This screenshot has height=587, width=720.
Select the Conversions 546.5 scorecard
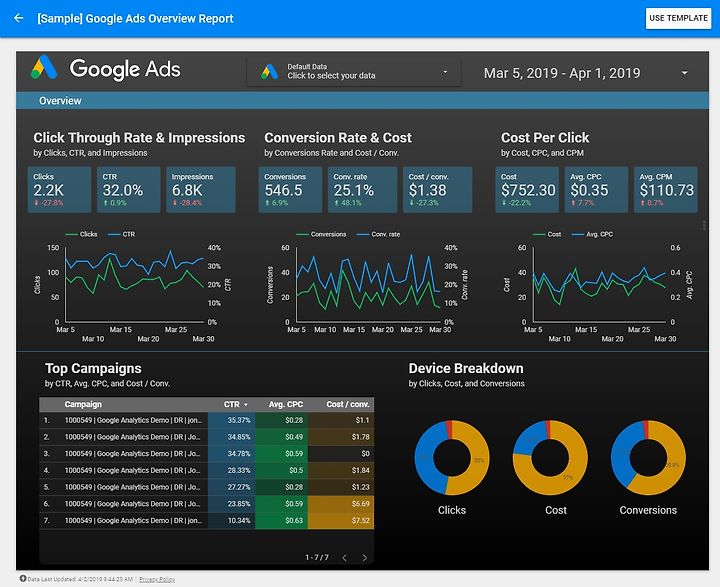[290, 190]
